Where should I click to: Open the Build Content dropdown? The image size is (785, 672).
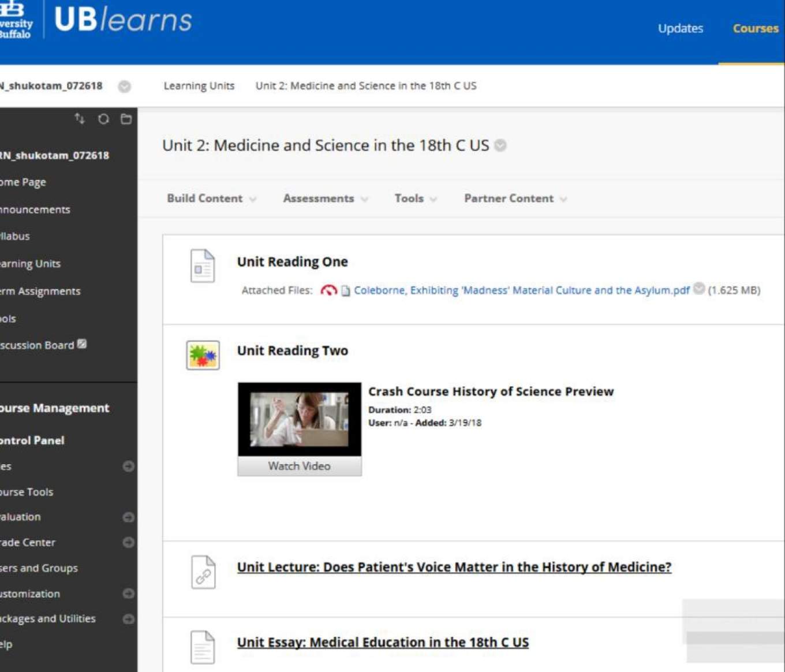(x=211, y=199)
